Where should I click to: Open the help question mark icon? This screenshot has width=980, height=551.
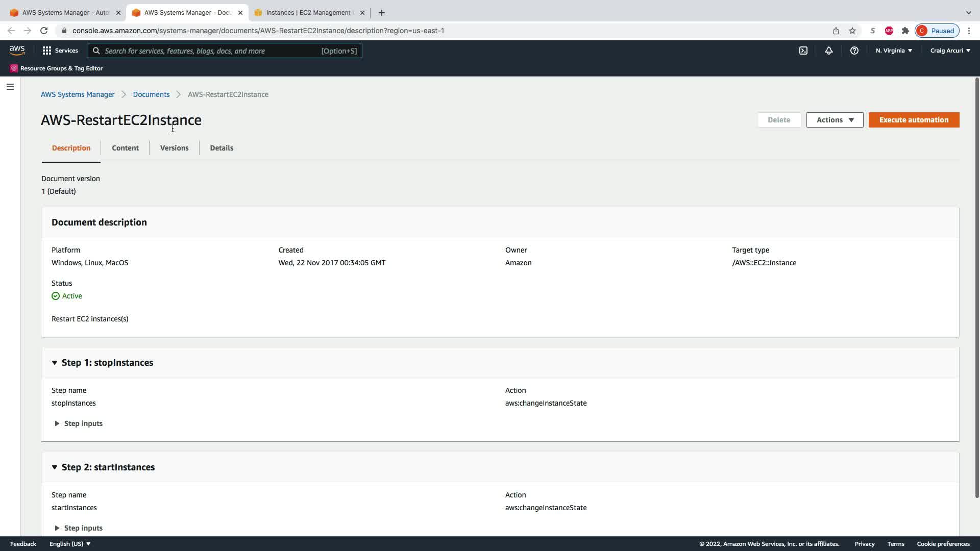click(854, 51)
